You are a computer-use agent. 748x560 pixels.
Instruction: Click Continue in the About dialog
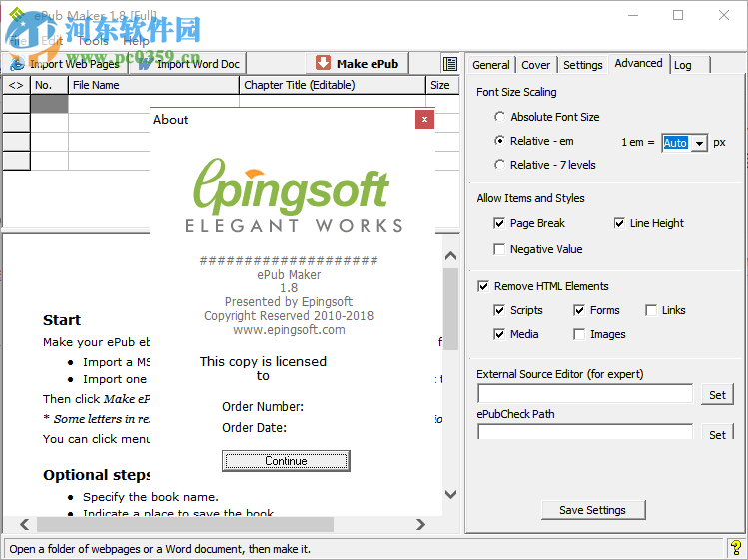click(286, 461)
